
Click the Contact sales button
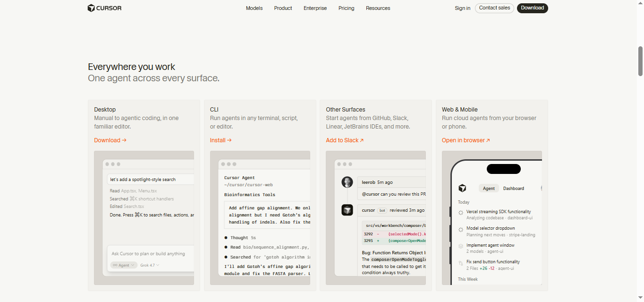pos(494,8)
